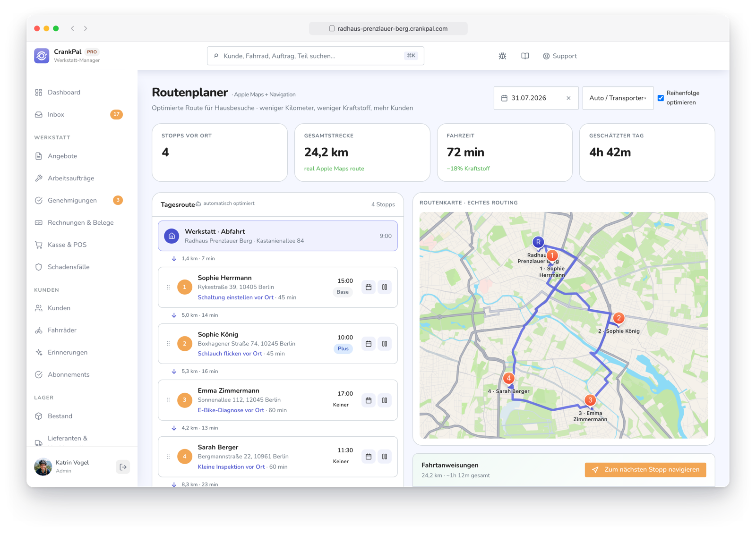Image resolution: width=756 pixels, height=534 pixels.
Task: Click the R workshop marker on the map
Action: (x=538, y=242)
